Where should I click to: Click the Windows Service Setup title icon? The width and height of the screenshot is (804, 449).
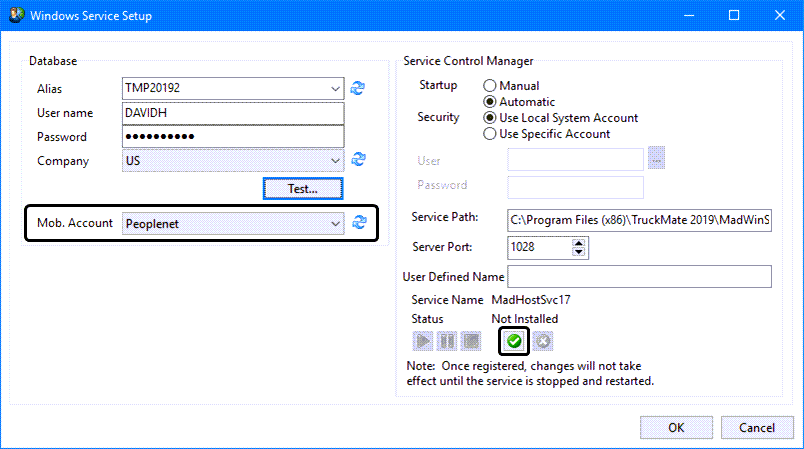[16, 15]
